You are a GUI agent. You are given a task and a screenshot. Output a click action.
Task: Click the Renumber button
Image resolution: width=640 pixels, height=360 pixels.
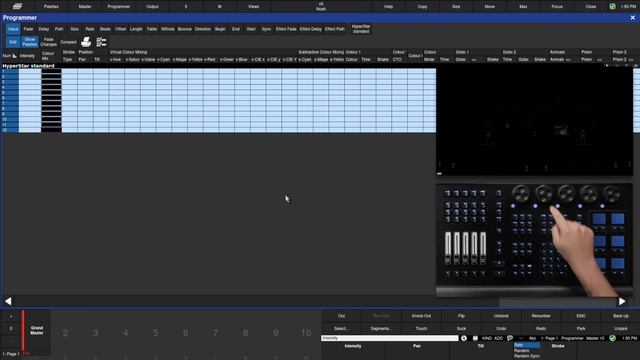click(x=541, y=316)
